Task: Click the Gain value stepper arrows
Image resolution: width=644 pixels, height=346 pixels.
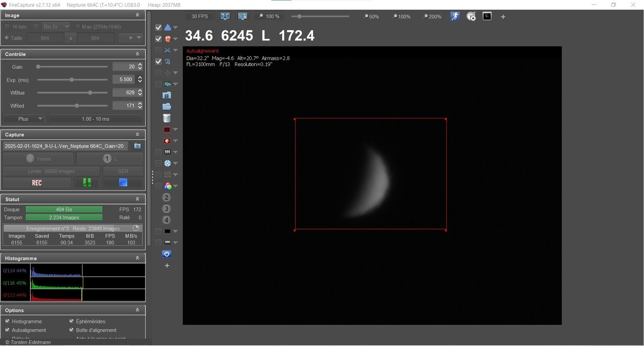Action: (140, 67)
